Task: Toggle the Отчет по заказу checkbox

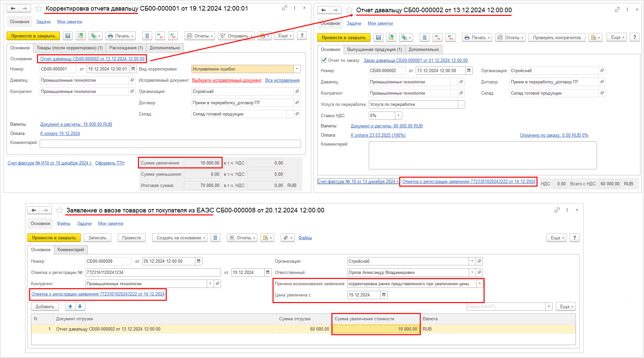Action: click(x=324, y=60)
